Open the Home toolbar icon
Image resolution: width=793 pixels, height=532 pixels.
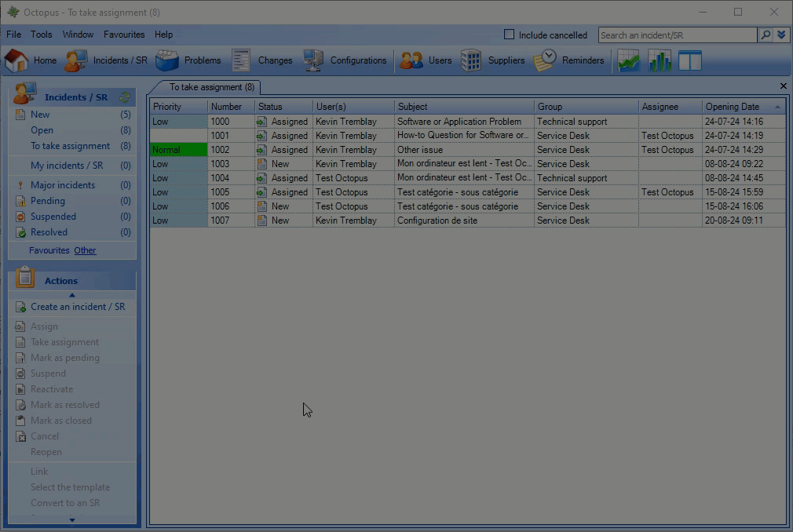16,60
